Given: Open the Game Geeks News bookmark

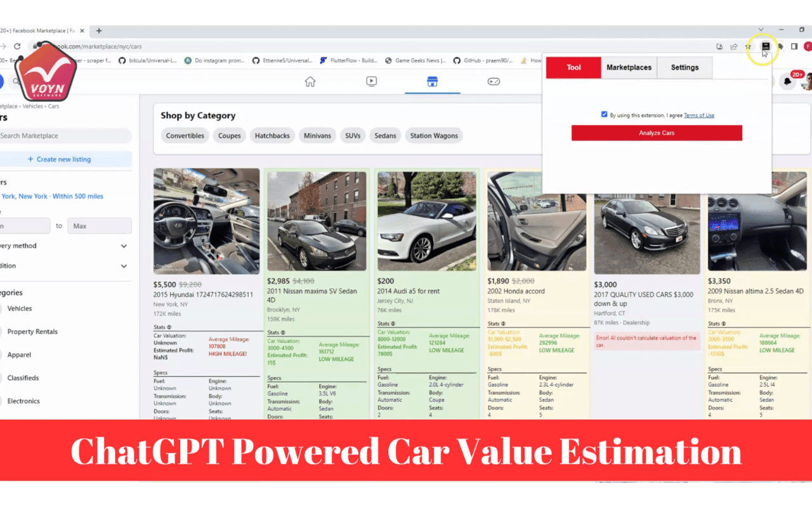Looking at the screenshot, I should click(x=417, y=61).
